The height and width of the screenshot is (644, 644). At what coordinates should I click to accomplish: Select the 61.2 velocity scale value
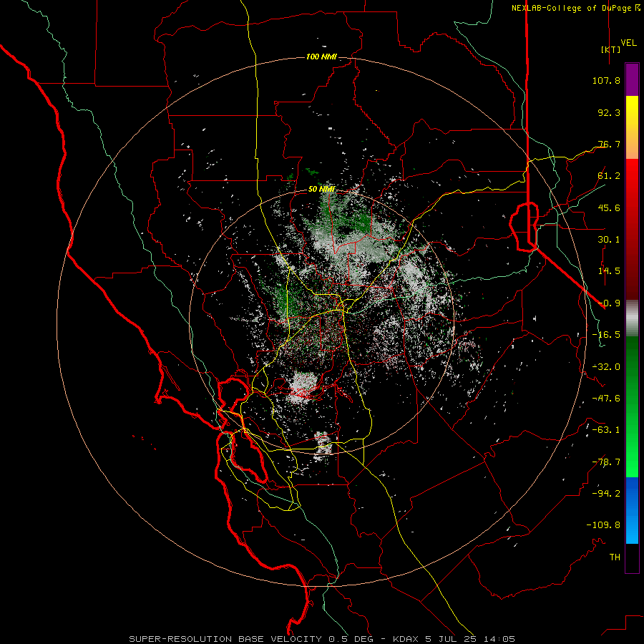[609, 176]
